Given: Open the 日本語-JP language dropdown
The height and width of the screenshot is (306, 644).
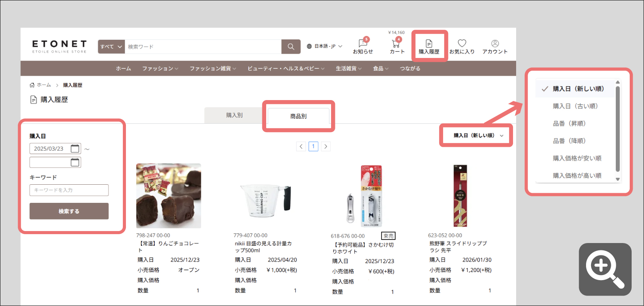Looking at the screenshot, I should tap(325, 46).
